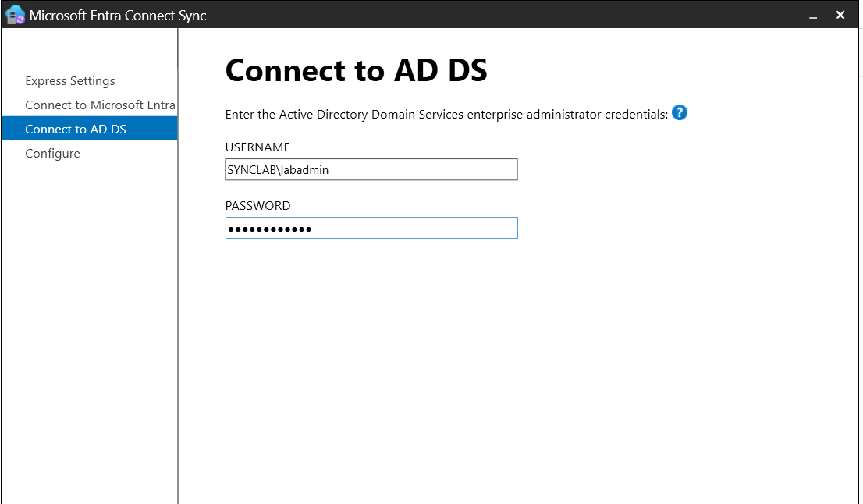Open Connect to Microsoft Entra step

click(x=100, y=105)
